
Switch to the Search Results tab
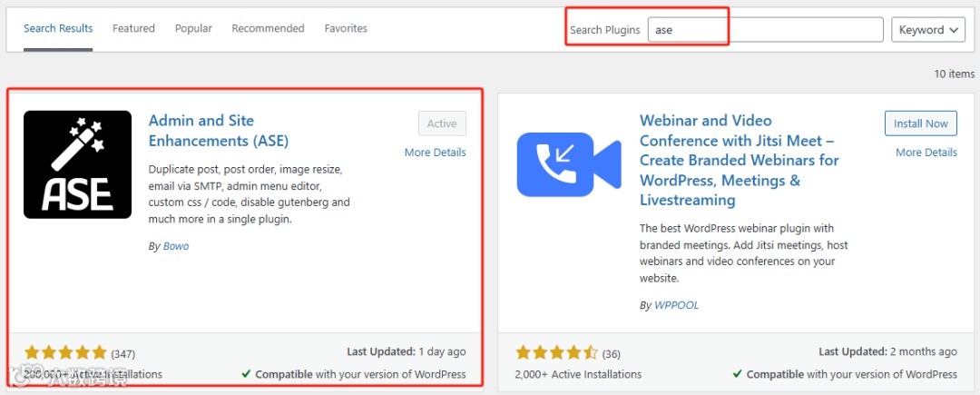coord(58,29)
